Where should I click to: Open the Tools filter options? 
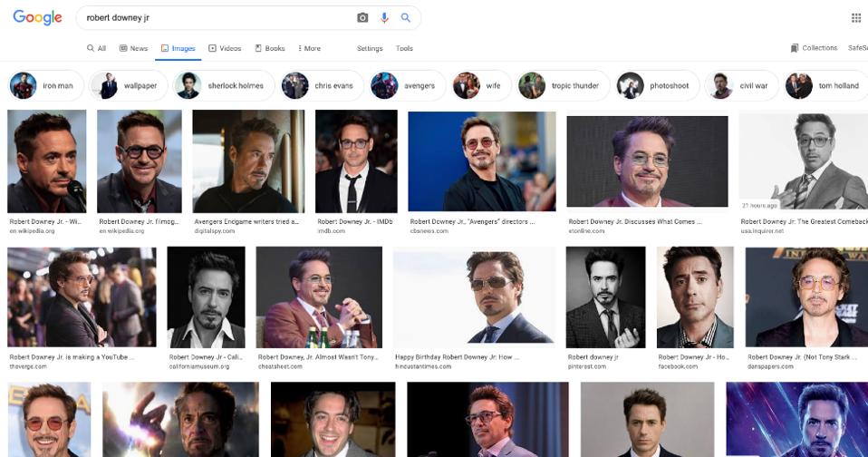point(404,48)
